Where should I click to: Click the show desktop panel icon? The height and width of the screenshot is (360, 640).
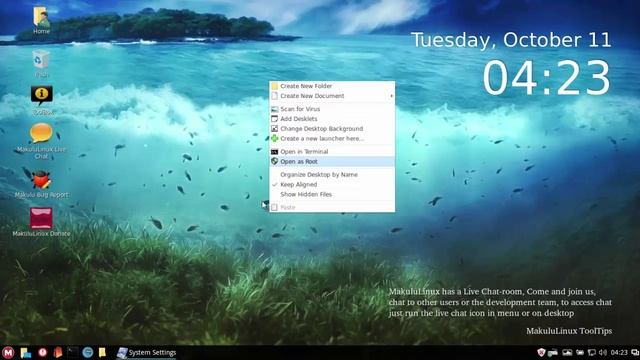coord(26,353)
